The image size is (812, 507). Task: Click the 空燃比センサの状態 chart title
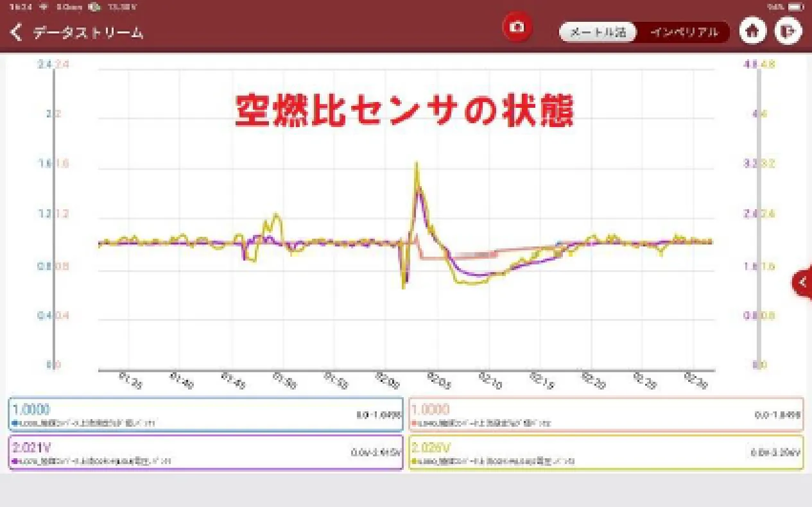pos(404,111)
